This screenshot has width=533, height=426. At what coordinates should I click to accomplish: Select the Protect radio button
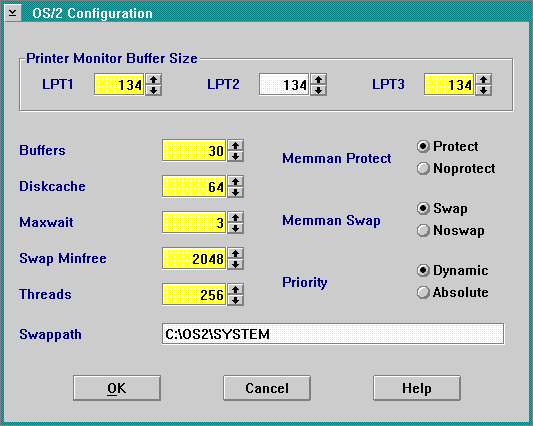pos(447,147)
